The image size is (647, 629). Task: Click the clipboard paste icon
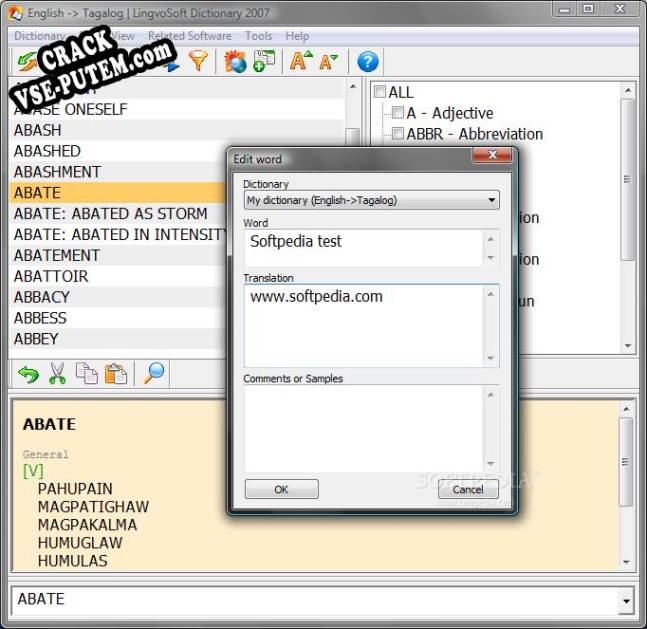pyautogui.click(x=116, y=374)
